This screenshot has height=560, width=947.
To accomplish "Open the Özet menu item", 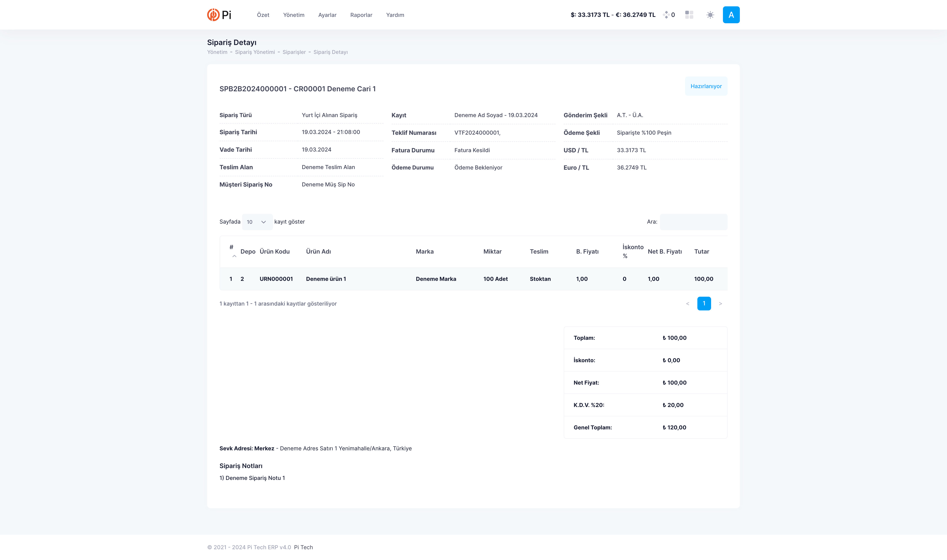I will pos(263,15).
